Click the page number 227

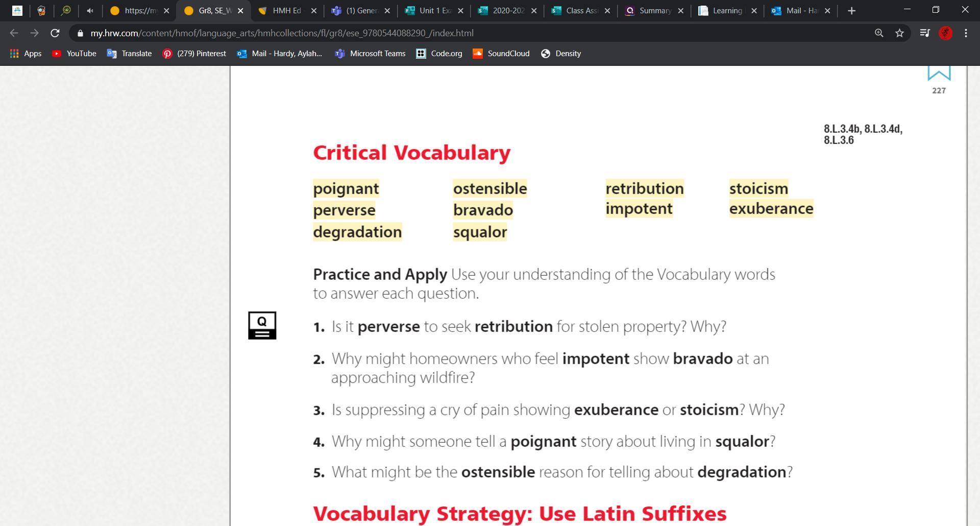coord(939,90)
